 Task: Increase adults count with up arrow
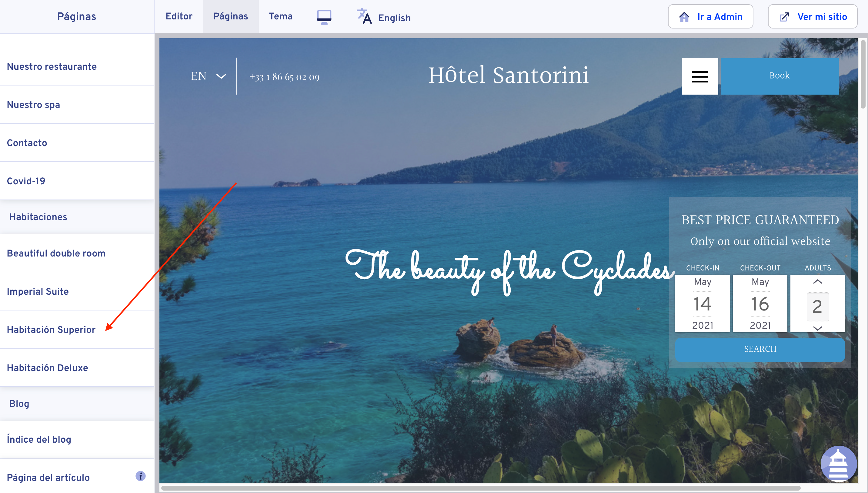pos(817,282)
